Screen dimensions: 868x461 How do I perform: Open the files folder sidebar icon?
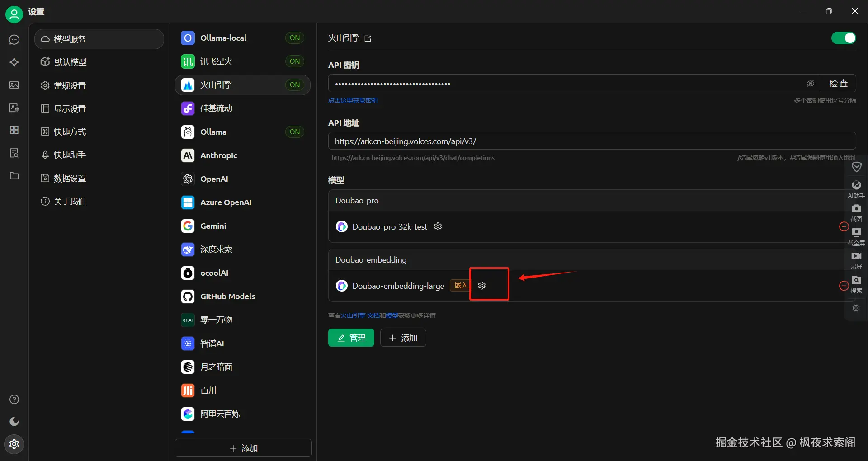tap(14, 175)
